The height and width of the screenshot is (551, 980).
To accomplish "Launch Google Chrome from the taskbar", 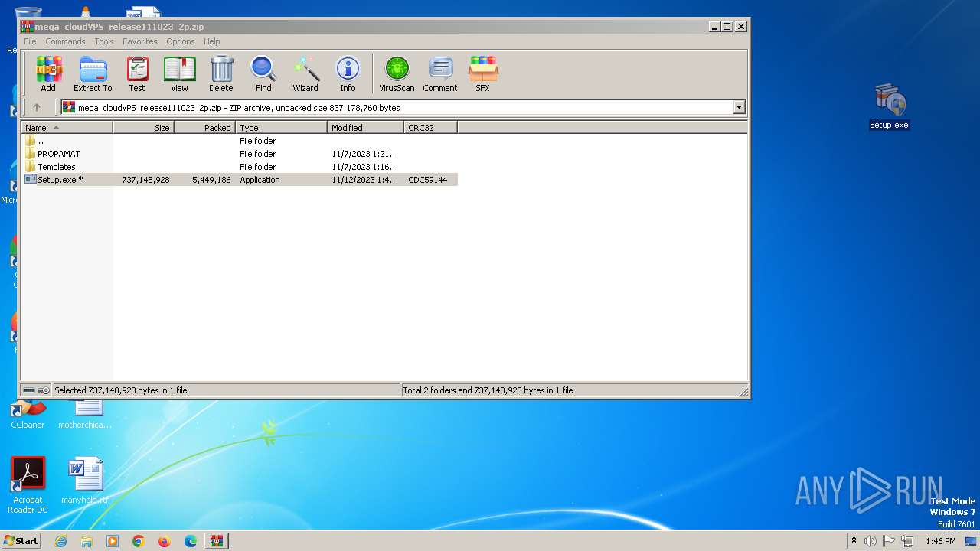I will [x=139, y=541].
